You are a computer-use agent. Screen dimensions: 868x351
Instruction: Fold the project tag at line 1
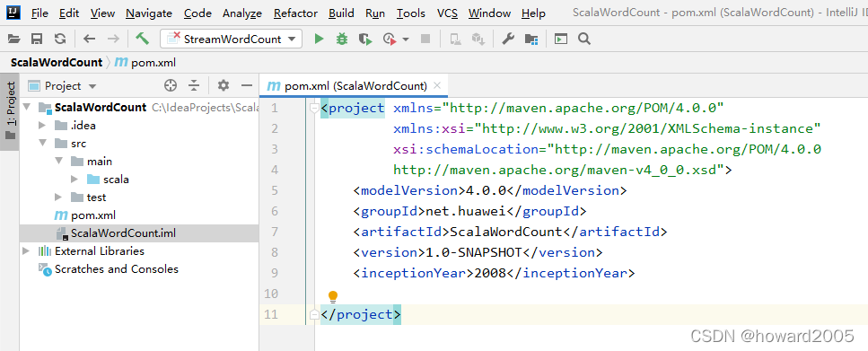click(314, 108)
